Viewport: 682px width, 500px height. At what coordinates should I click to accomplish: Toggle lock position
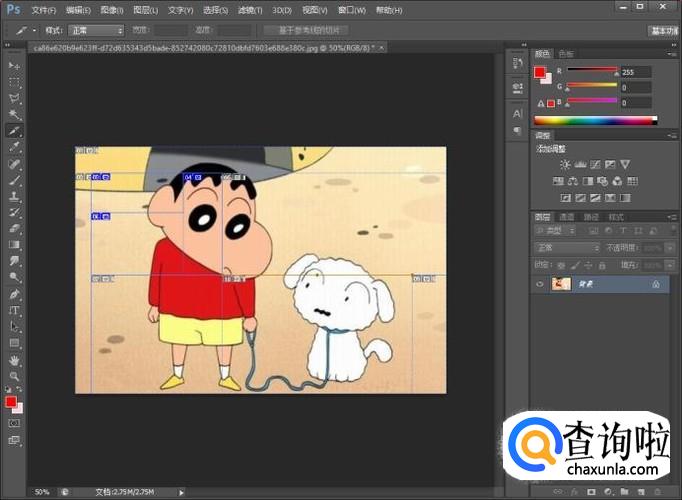pos(588,265)
